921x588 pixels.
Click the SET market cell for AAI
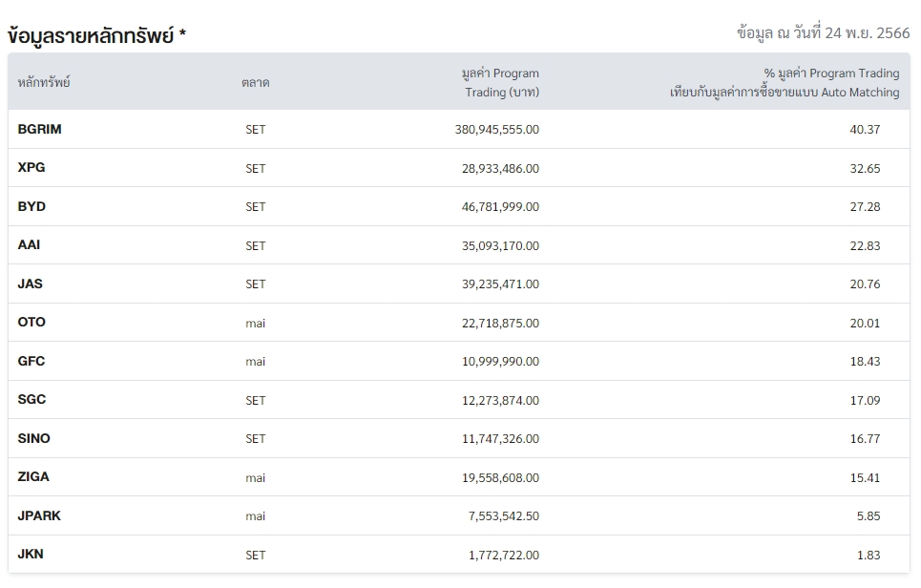tap(256, 245)
